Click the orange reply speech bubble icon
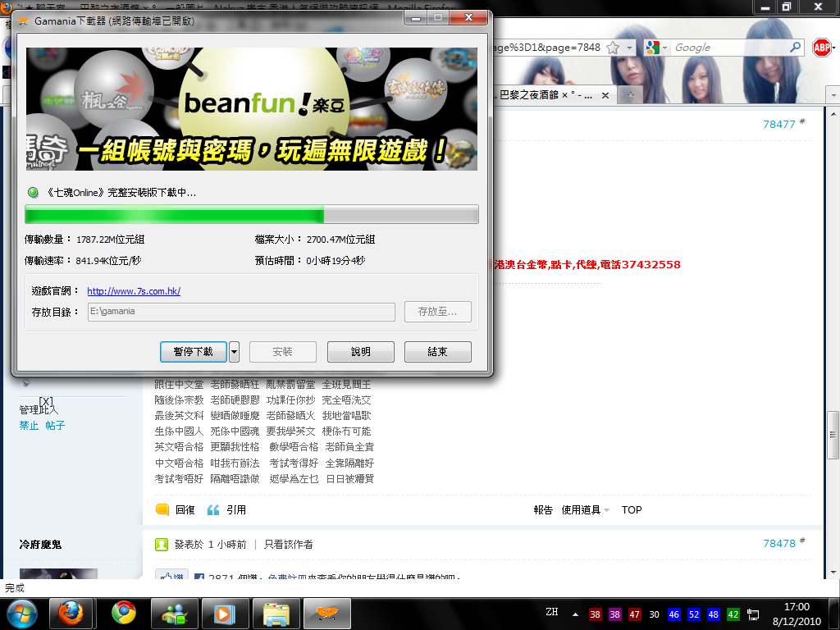The image size is (840, 630). tap(162, 509)
